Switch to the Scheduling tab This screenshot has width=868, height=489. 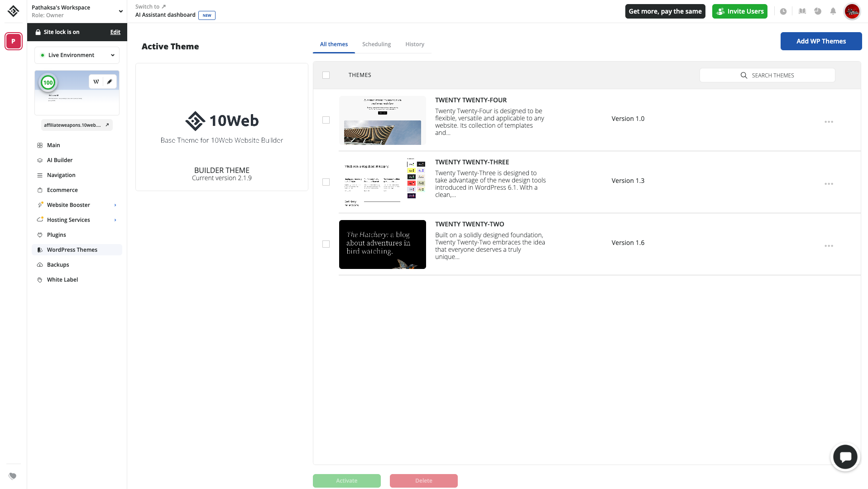coord(376,44)
